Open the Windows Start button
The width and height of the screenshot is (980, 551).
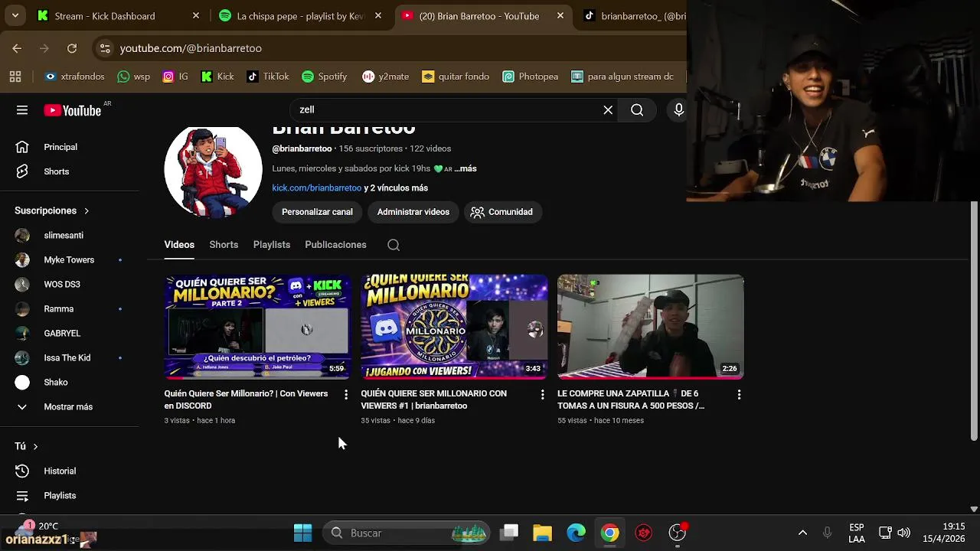[303, 533]
